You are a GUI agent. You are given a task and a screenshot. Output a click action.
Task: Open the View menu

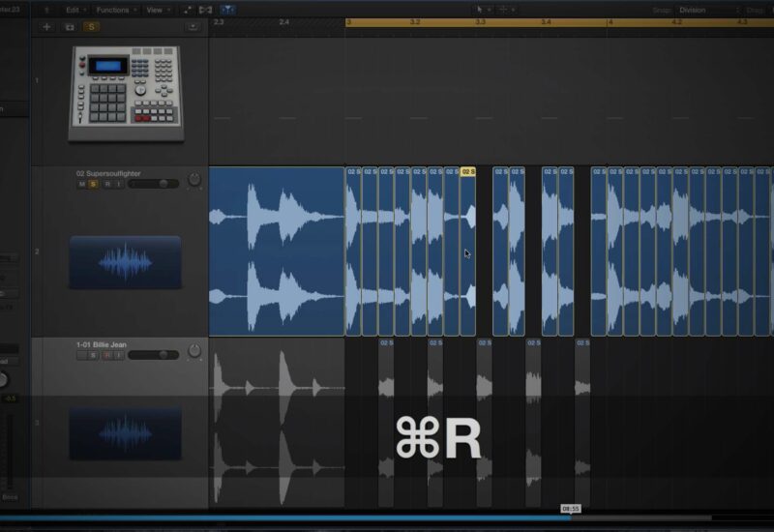pyautogui.click(x=158, y=10)
